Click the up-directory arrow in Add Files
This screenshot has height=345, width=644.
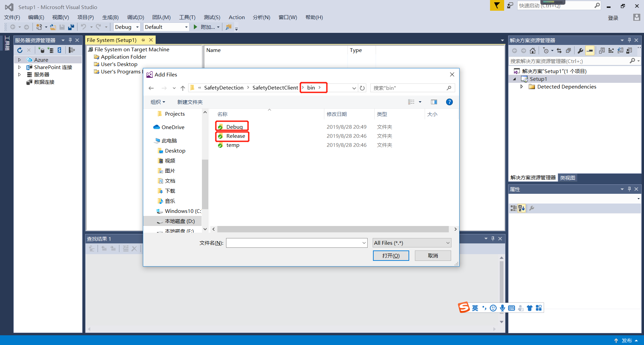click(x=182, y=88)
